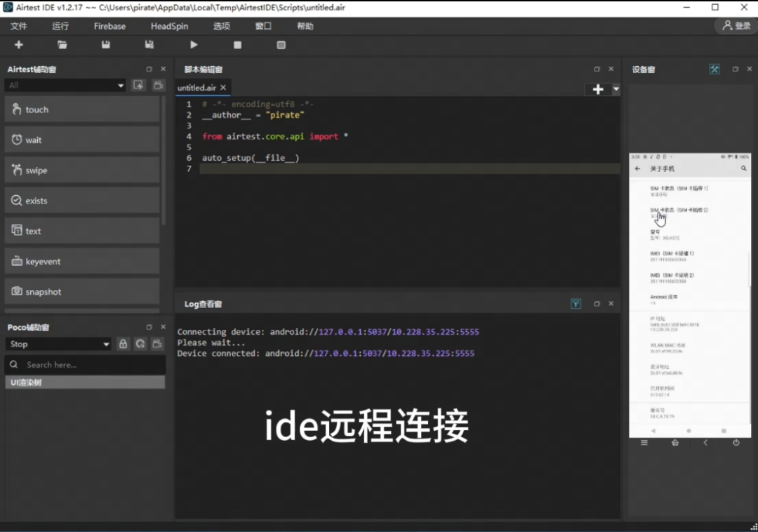Select the keyevent command
Screen dimensions: 758x532
click(82, 261)
